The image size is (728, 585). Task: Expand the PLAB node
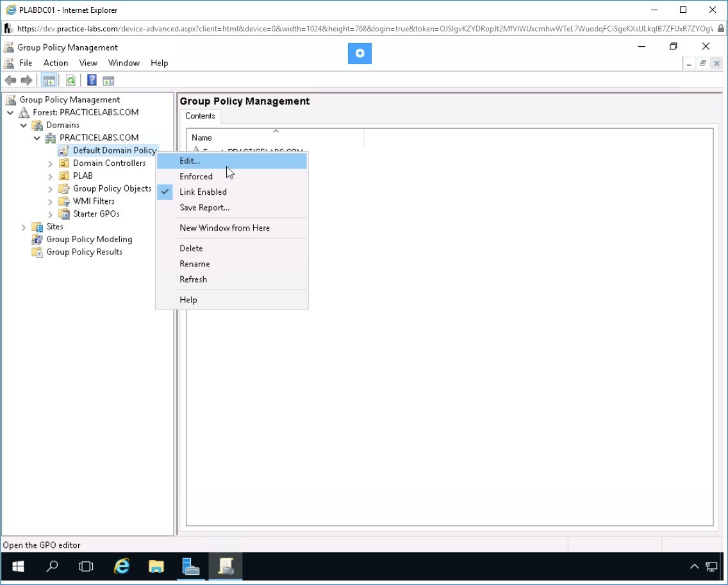(50, 176)
